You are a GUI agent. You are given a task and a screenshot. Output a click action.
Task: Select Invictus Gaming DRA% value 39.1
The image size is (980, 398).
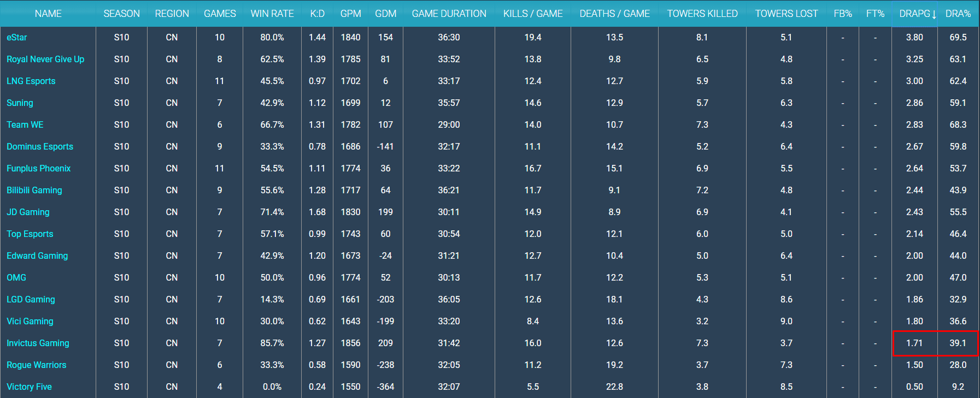pyautogui.click(x=958, y=343)
